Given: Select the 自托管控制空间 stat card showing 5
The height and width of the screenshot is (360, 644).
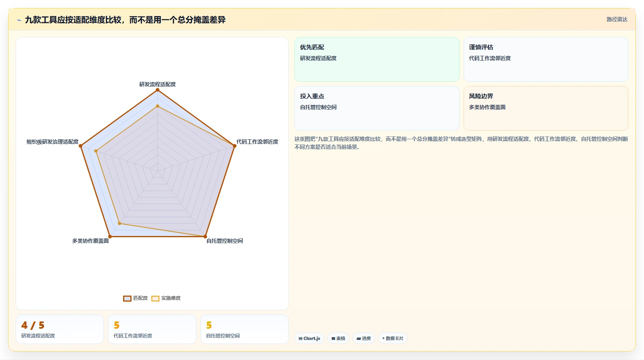Looking at the screenshot, I should click(x=245, y=329).
